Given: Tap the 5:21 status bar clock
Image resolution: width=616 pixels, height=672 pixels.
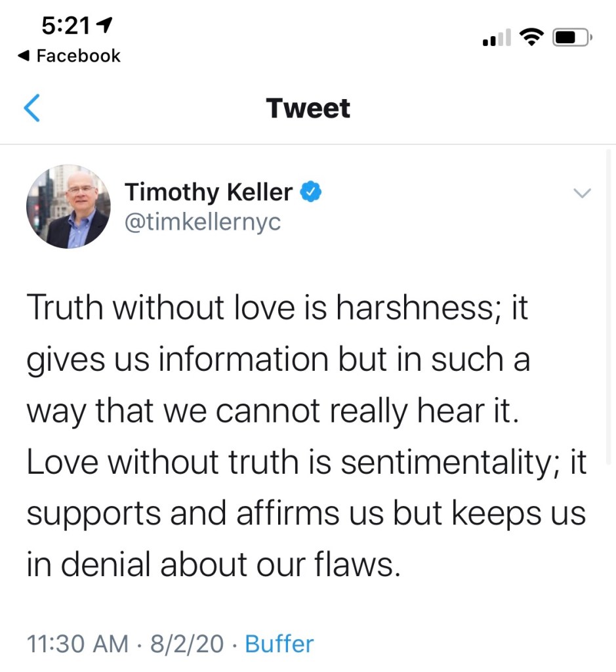Looking at the screenshot, I should pyautogui.click(x=66, y=26).
